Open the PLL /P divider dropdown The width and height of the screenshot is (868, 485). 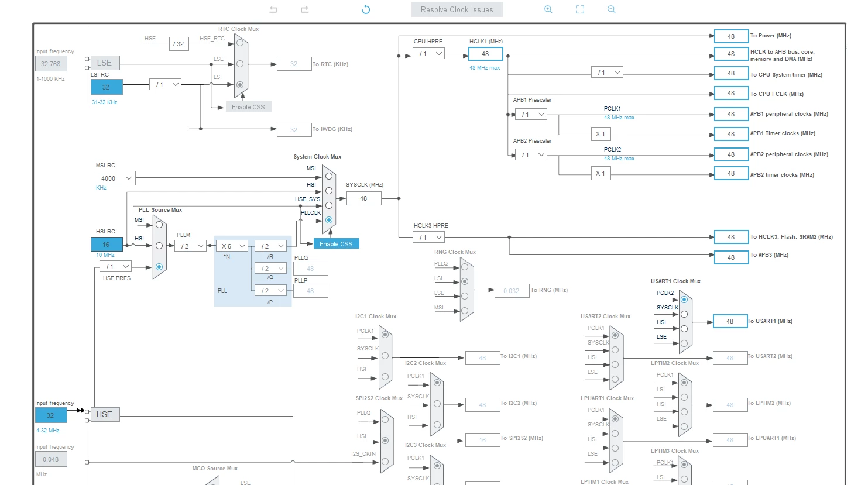270,291
